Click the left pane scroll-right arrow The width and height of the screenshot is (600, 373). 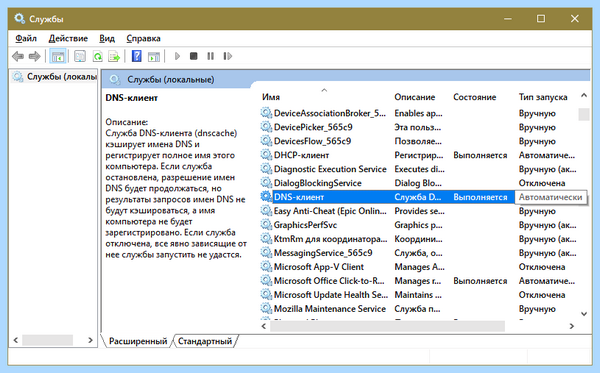[x=90, y=340]
